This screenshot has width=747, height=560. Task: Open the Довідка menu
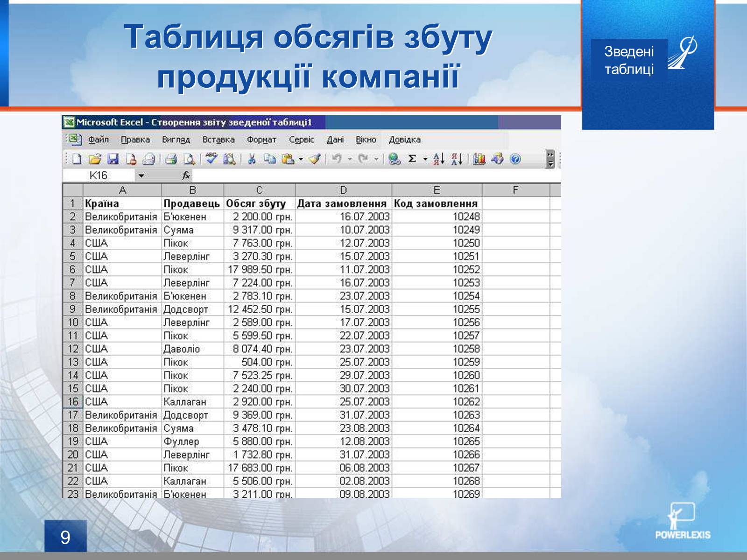[x=405, y=140]
